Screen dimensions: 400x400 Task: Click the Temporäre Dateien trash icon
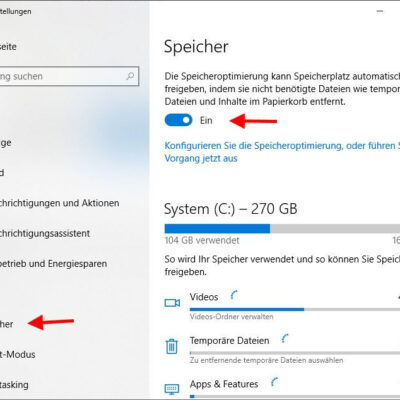(x=172, y=346)
